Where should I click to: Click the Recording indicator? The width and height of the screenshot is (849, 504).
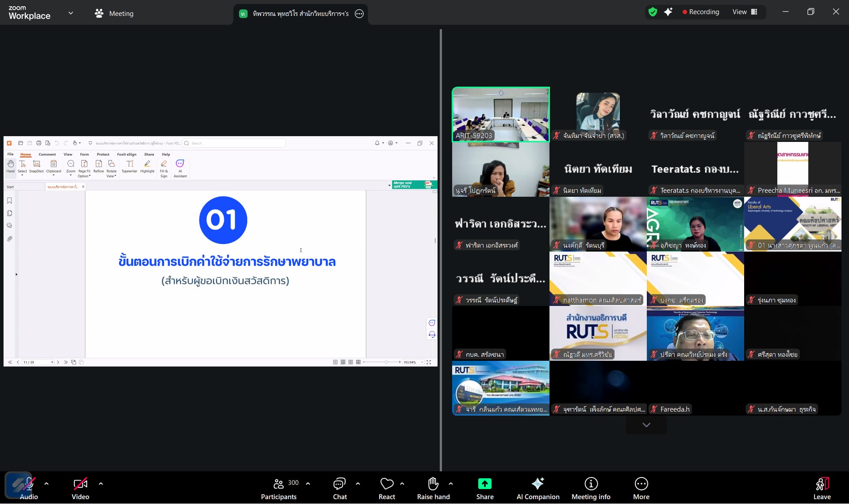click(x=700, y=12)
